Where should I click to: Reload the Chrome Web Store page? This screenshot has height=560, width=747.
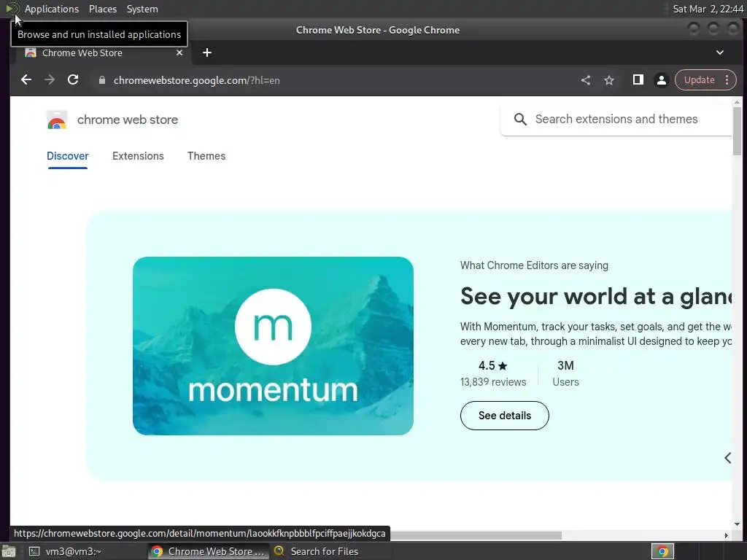pyautogui.click(x=73, y=80)
